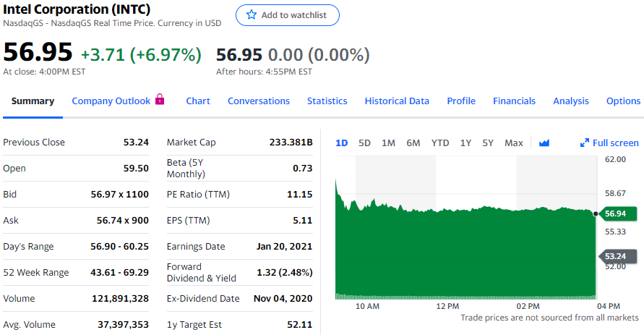
Task: Go to the Statistics tab
Action: pyautogui.click(x=327, y=101)
